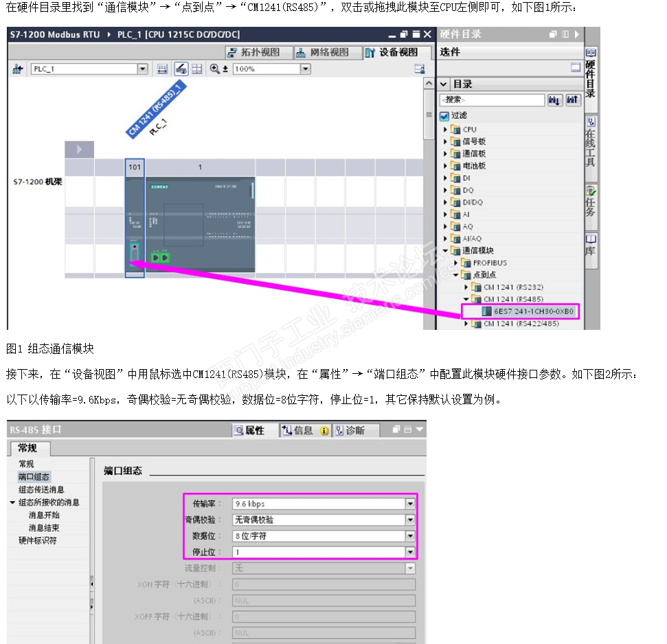This screenshot has width=667, height=644.
Task: Click search-down button in hardware catalog
Action: tap(555, 100)
